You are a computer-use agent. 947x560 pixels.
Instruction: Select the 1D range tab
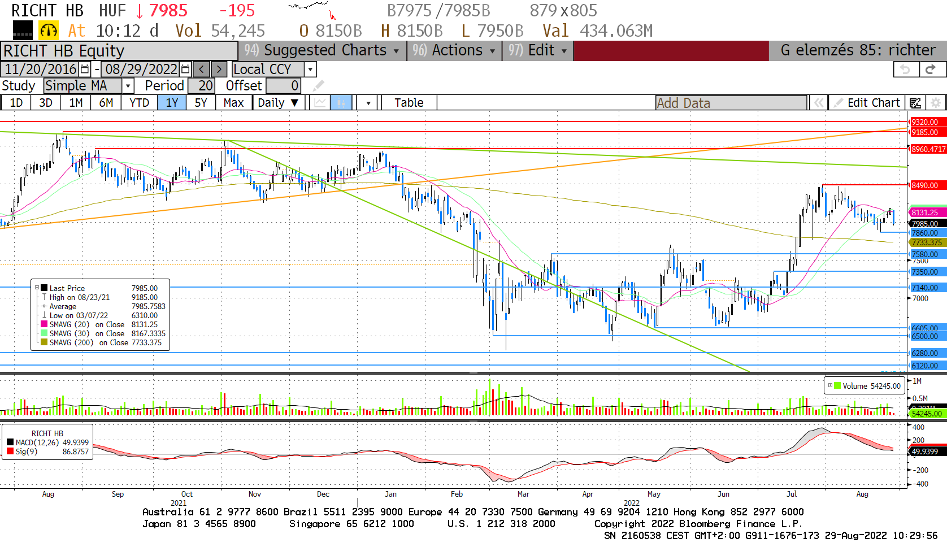16,103
